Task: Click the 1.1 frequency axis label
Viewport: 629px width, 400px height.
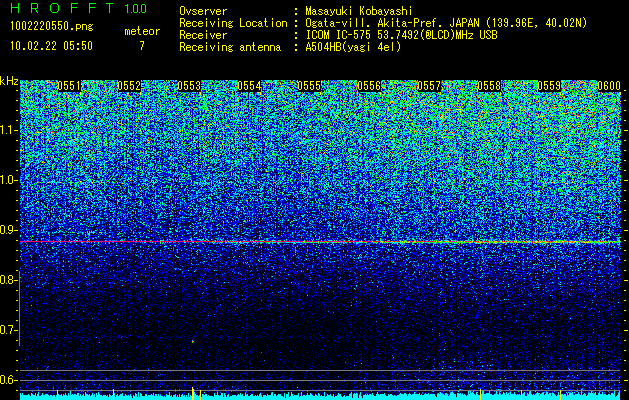Action: click(x=7, y=130)
